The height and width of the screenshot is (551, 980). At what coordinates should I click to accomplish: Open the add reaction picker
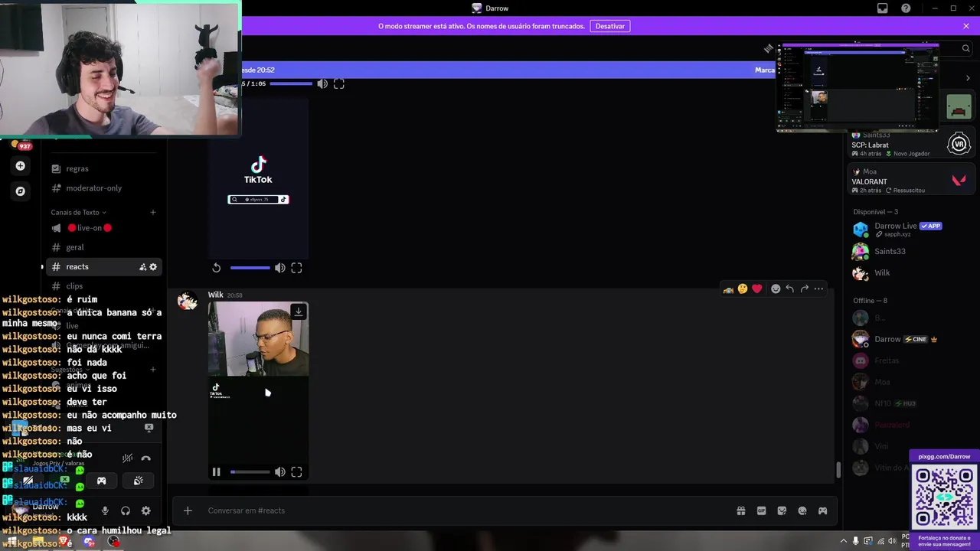pos(776,289)
